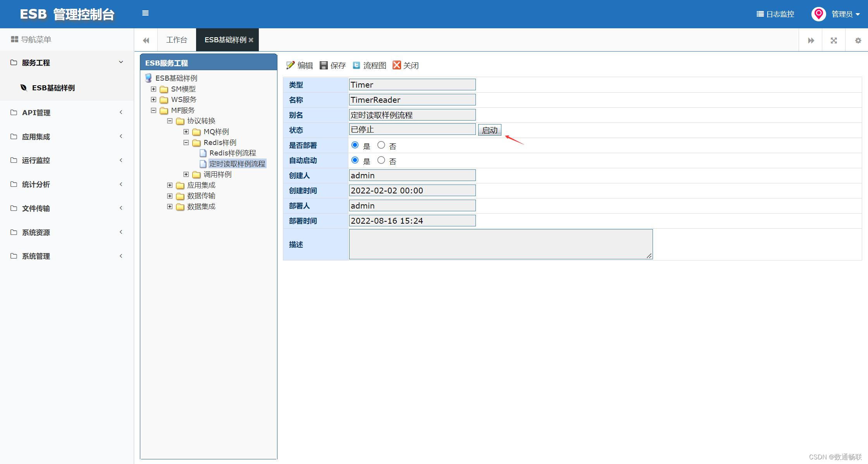
Task: Open the flowchart (流程图) icon
Action: [x=356, y=65]
